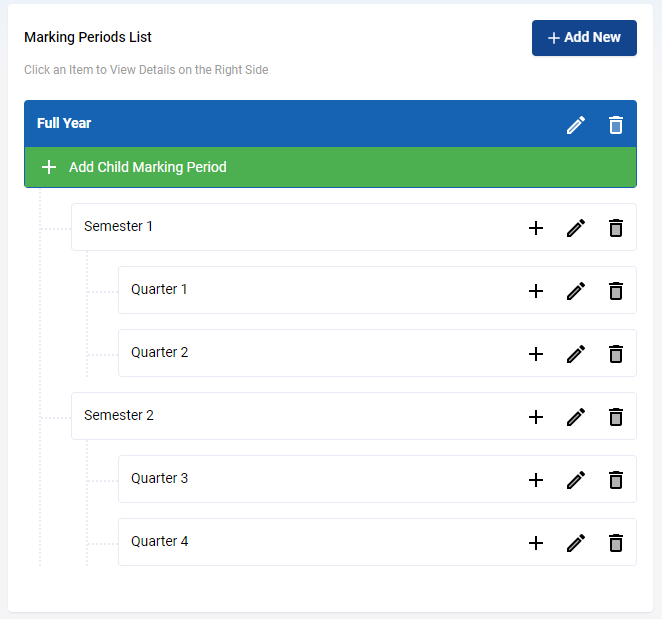The width and height of the screenshot is (662, 619).
Task: Edit Quarter 1 via the pencil icon
Action: [576, 291]
